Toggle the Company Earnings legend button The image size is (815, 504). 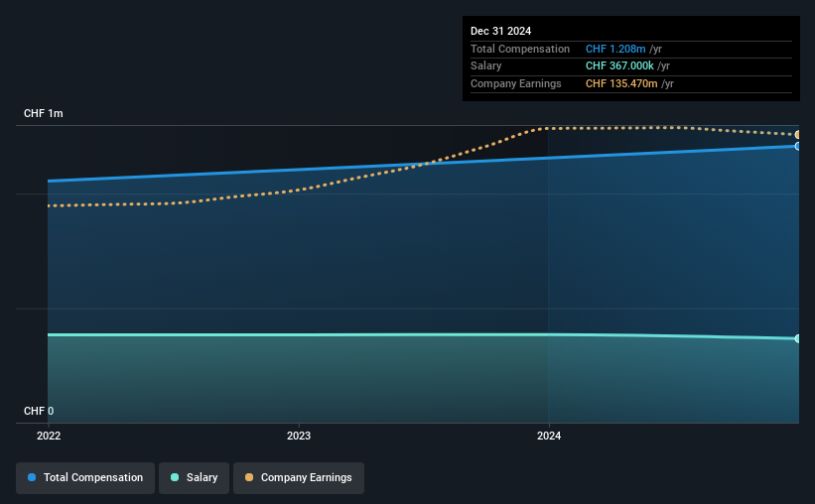299,478
